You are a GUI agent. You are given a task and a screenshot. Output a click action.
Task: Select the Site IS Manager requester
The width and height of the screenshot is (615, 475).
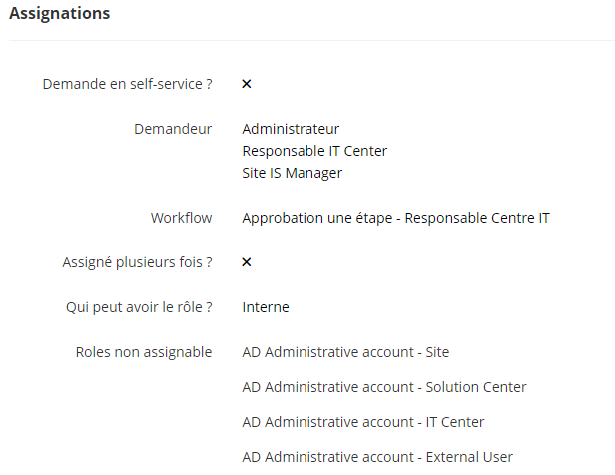[x=292, y=173]
